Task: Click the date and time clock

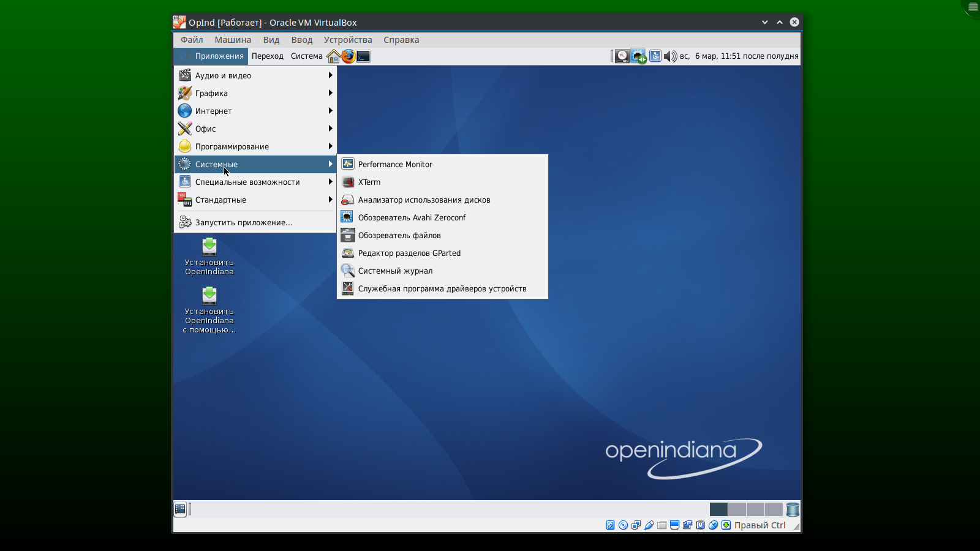Action: point(739,56)
